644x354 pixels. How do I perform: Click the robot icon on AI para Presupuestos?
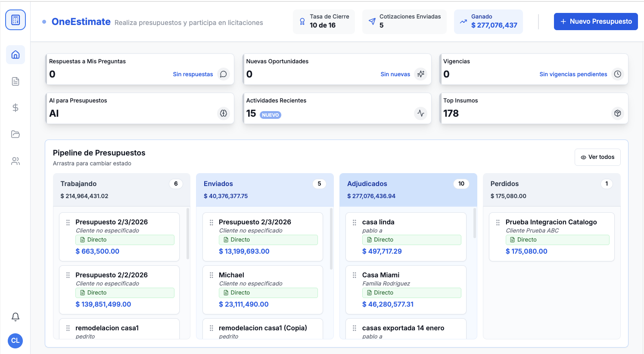pyautogui.click(x=223, y=113)
